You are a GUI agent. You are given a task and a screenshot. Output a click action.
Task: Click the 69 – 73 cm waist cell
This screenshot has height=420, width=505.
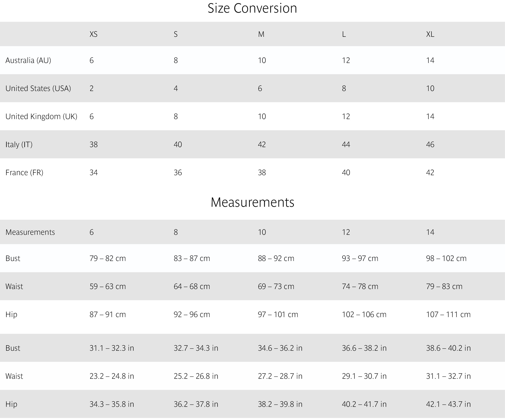point(276,286)
